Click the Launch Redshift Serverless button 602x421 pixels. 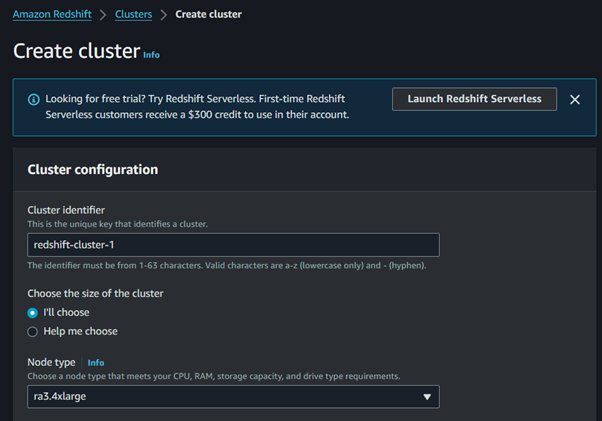point(474,99)
